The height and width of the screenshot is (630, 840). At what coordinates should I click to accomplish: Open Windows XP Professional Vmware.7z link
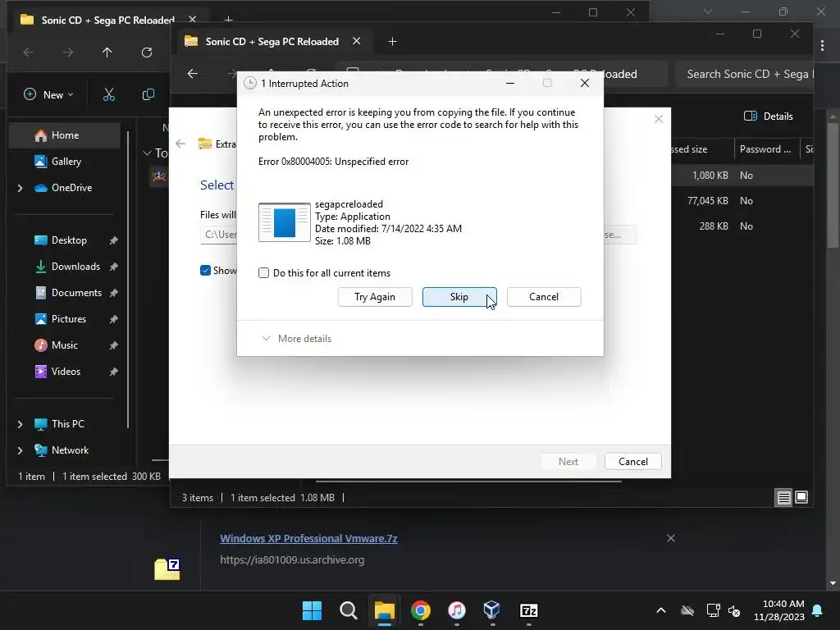click(x=308, y=538)
